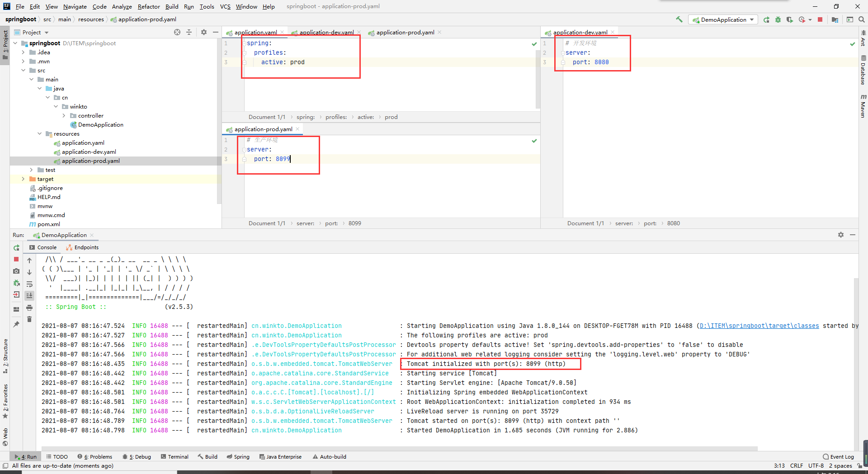Print console output with printer icon
This screenshot has height=474, width=868.
29,308
